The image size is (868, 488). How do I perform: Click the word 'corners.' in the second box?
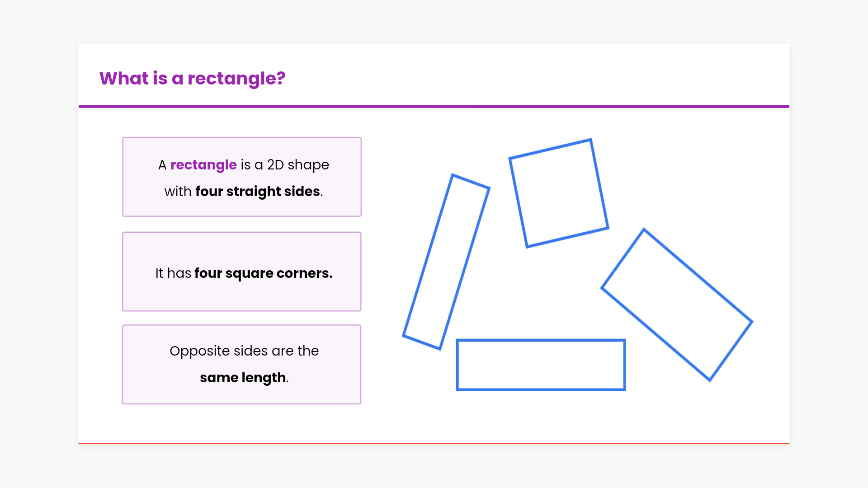304,273
